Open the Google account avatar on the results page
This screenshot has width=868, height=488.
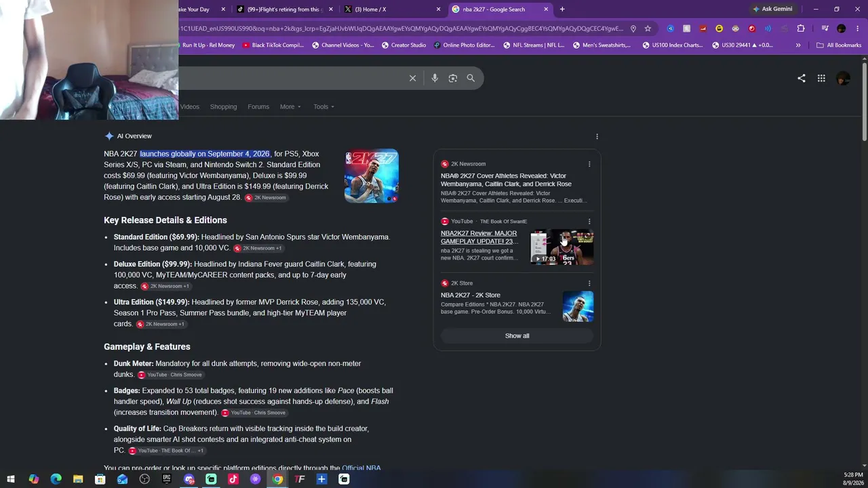pyautogui.click(x=844, y=79)
